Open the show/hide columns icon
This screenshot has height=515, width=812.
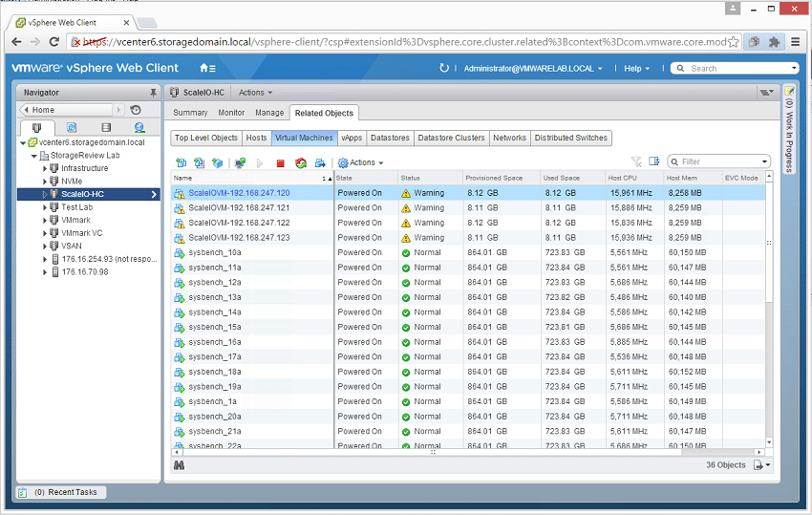(654, 161)
